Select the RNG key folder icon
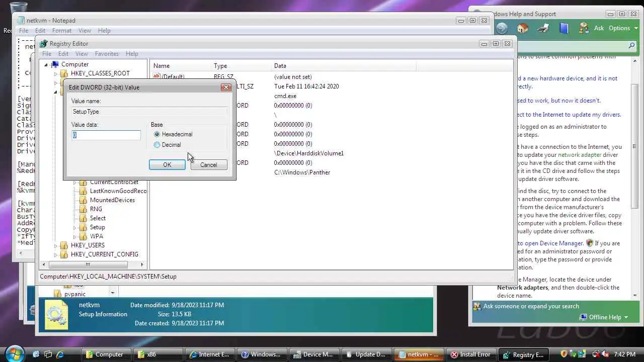 (x=83, y=209)
